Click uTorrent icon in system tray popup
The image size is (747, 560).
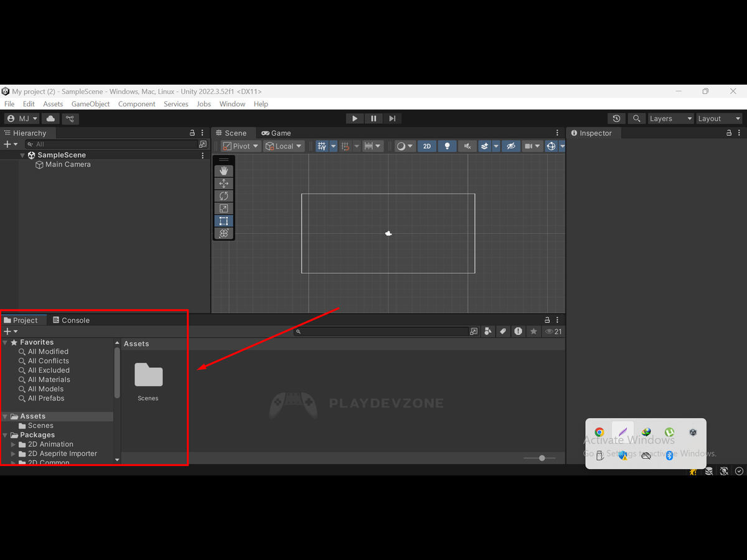669,432
